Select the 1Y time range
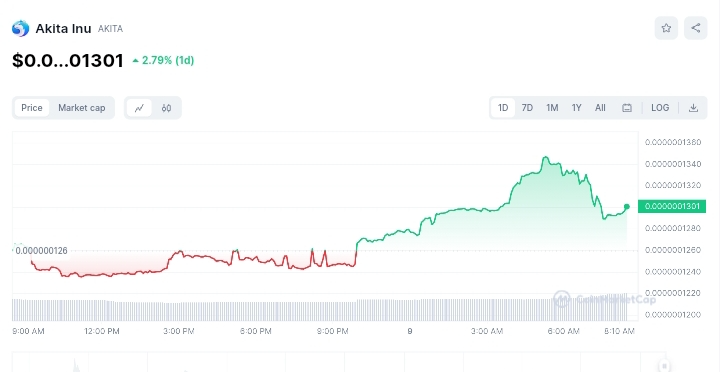720x372 pixels. click(576, 108)
